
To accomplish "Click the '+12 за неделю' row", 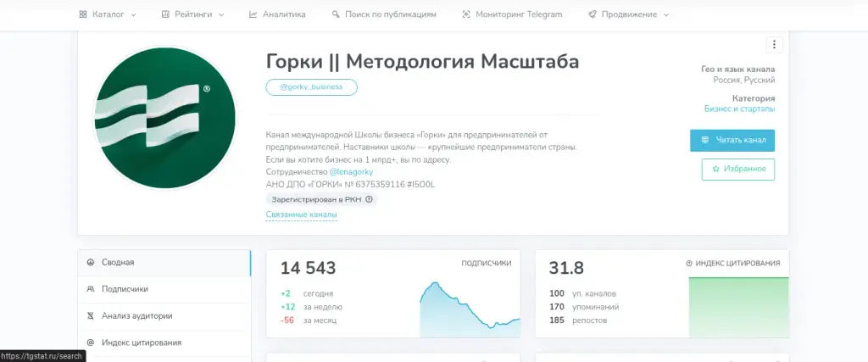I will [x=312, y=307].
